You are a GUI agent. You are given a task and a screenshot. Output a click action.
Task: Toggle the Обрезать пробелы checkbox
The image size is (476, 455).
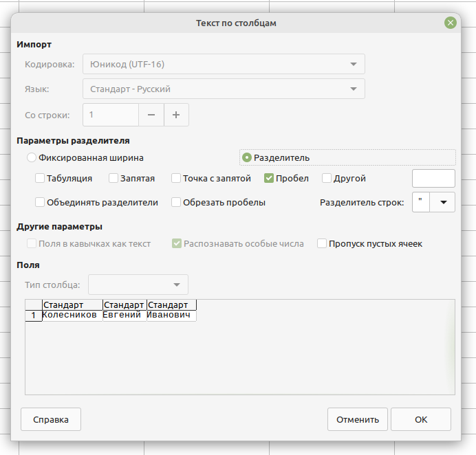[x=176, y=202]
